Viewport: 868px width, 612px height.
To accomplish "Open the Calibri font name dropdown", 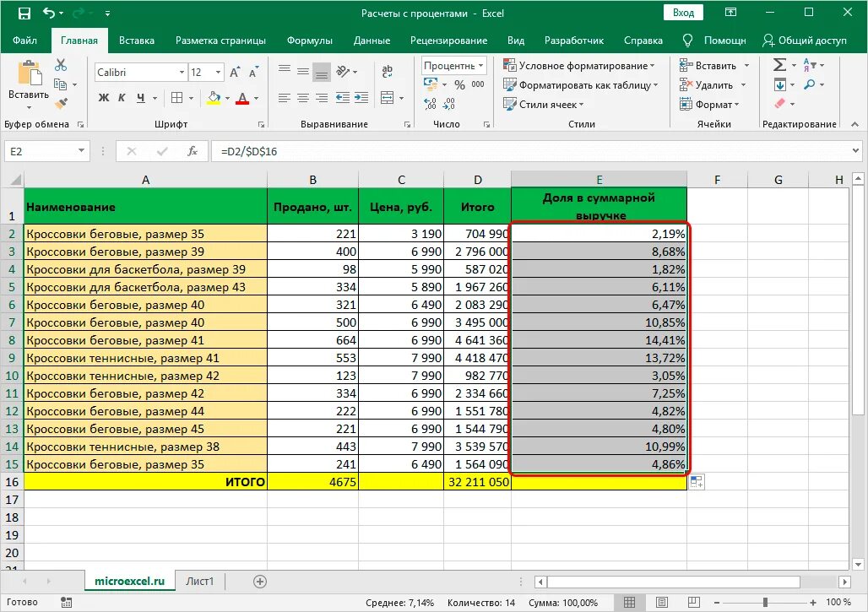I will coord(182,73).
